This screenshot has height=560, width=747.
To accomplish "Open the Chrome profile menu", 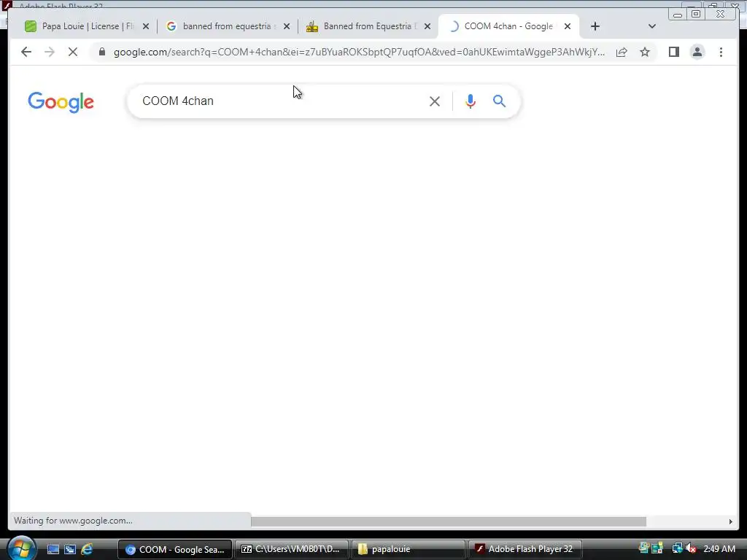I will point(697,52).
